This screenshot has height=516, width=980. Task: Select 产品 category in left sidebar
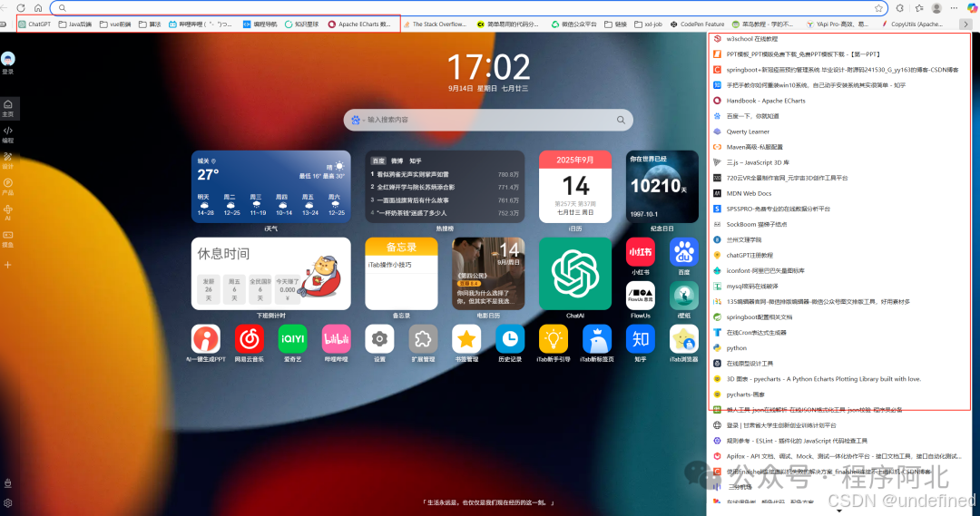8,187
